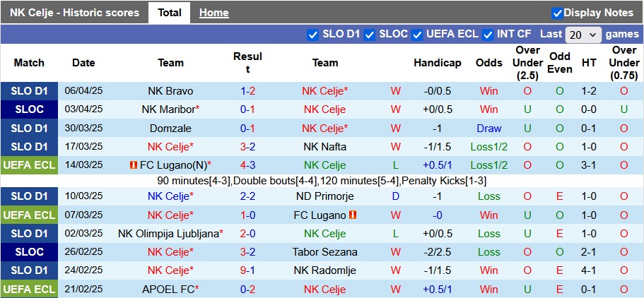Click the 4-3 score against FC Lugano

[x=247, y=165]
